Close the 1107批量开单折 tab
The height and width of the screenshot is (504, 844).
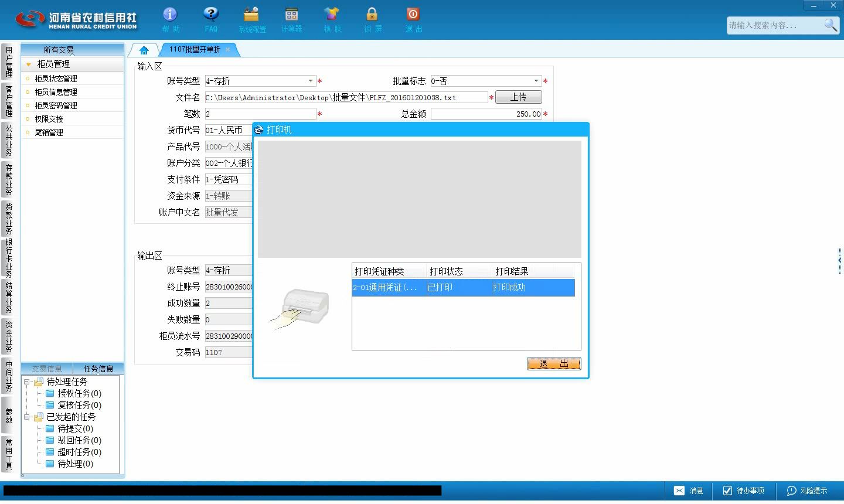tap(228, 49)
